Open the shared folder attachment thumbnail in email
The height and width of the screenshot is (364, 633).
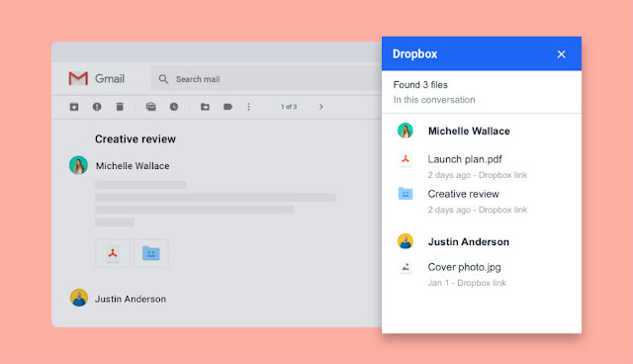[x=151, y=253]
